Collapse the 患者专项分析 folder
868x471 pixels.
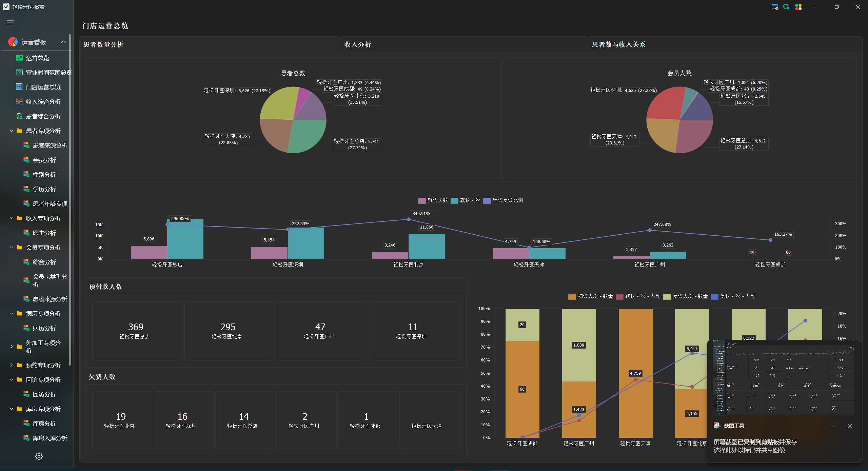(12, 131)
